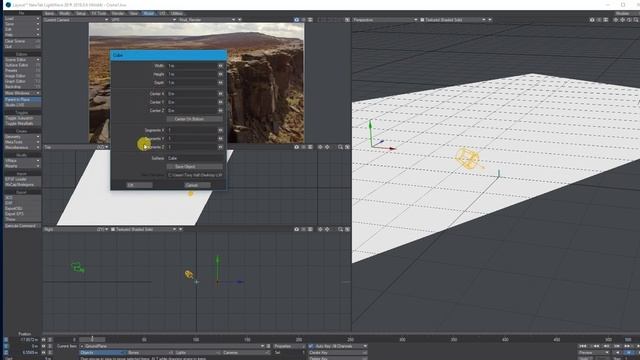Open the item Properties panel button
Screen dimensions: 640x360
point(289,346)
